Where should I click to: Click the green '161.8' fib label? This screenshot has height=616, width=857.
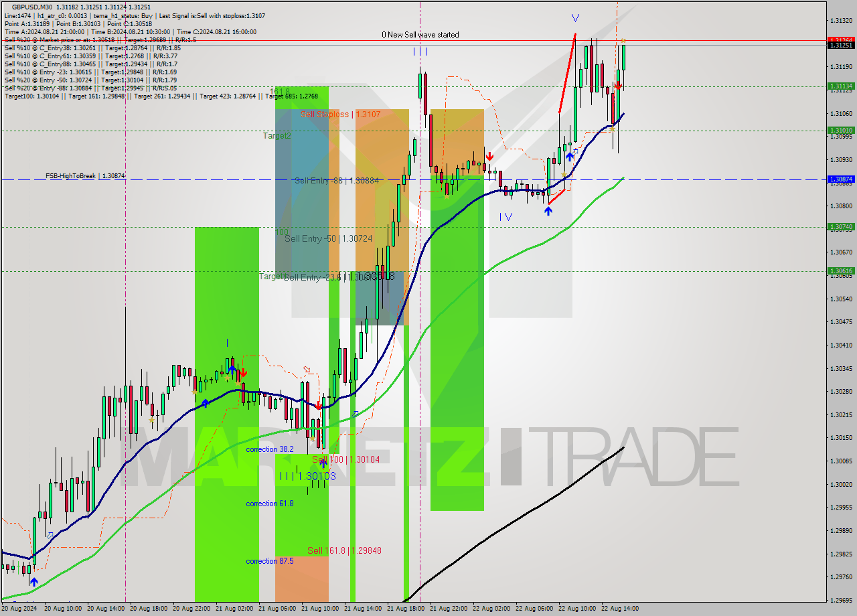click(x=280, y=91)
